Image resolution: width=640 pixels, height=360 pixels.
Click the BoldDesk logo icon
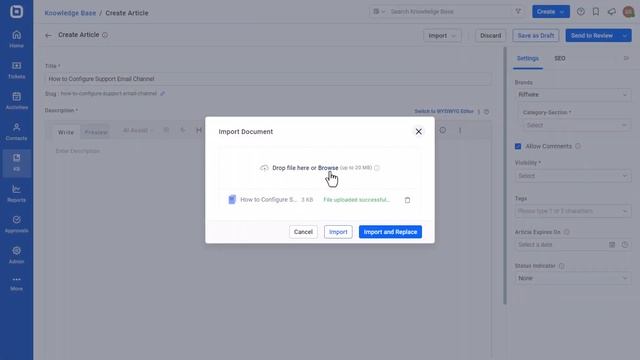(16, 11)
